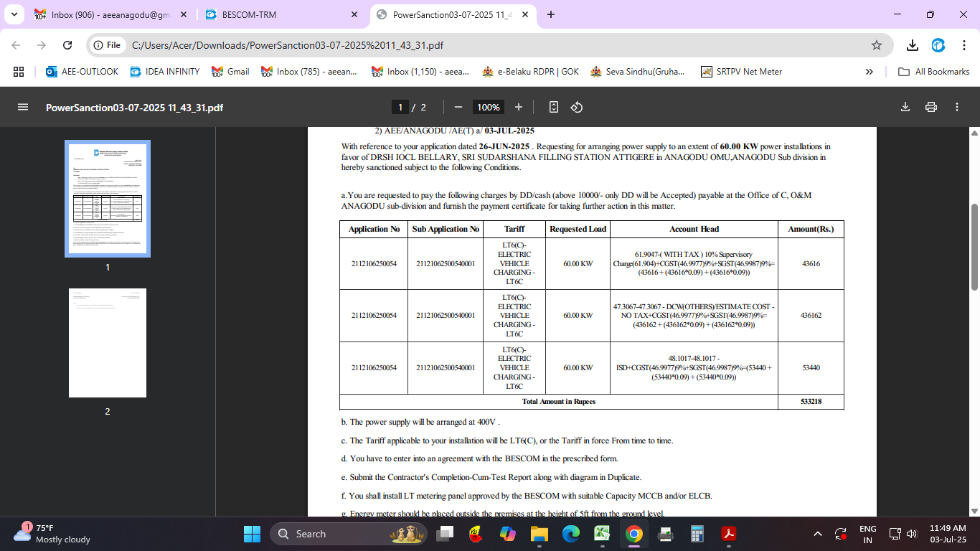This screenshot has height=551, width=980.
Task: Open a new browser tab
Action: (x=551, y=14)
